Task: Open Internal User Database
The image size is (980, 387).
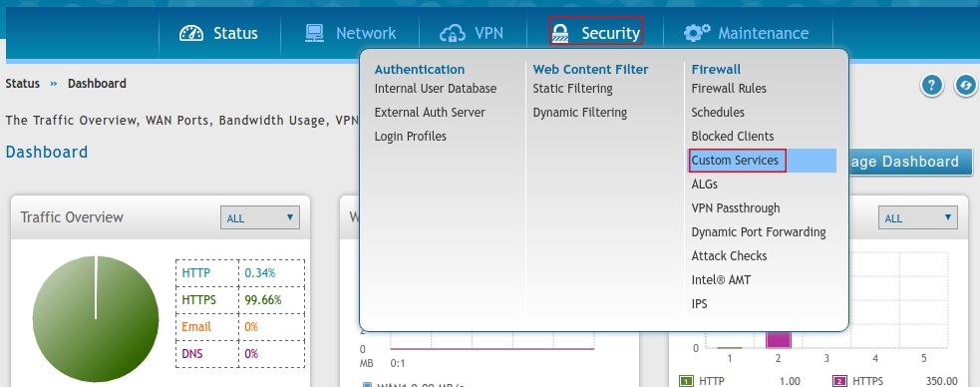Action: click(x=436, y=89)
